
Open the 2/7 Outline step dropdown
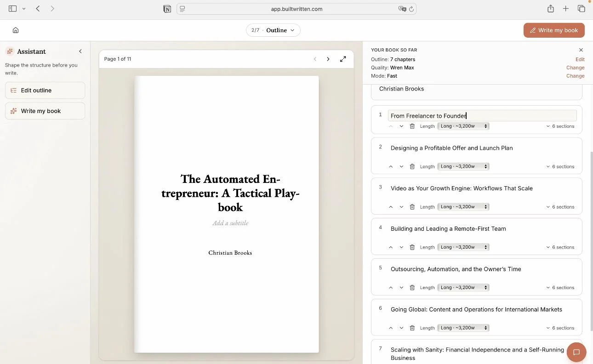coord(274,30)
